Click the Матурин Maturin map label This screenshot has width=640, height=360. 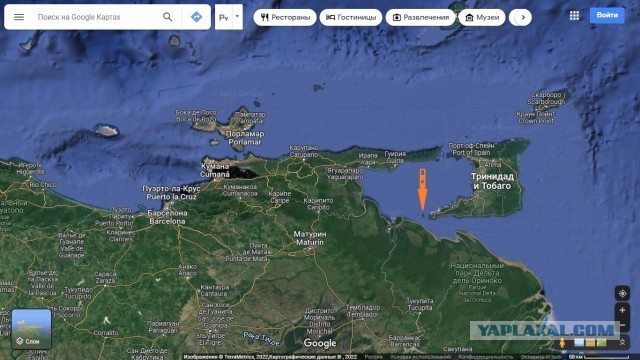(310, 238)
